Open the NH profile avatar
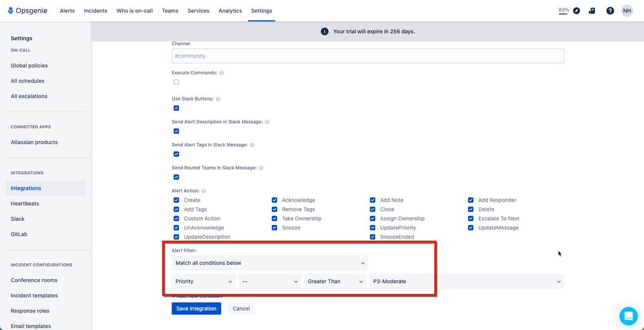Image resolution: width=644 pixels, height=330 pixels. pos(627,11)
